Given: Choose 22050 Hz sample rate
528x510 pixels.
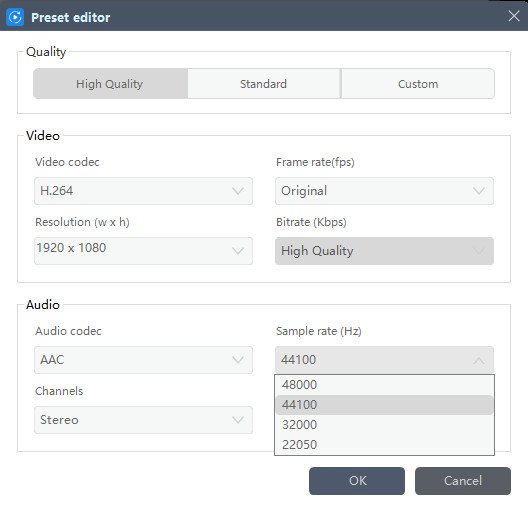Looking at the screenshot, I should (x=385, y=444).
